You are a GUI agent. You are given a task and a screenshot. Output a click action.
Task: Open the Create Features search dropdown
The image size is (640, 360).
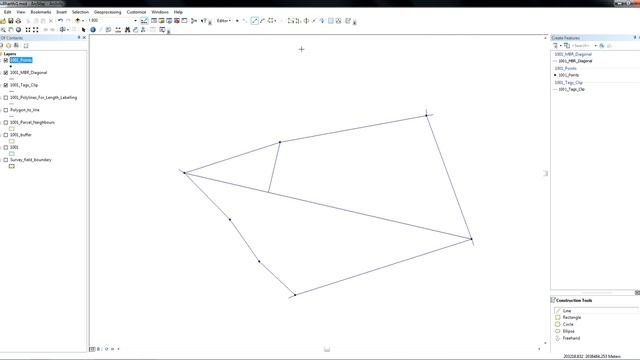(596, 46)
